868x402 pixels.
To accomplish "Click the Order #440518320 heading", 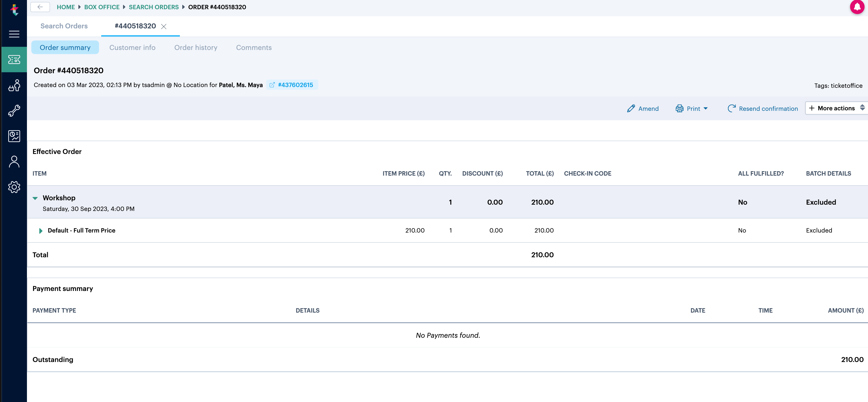I will point(68,70).
